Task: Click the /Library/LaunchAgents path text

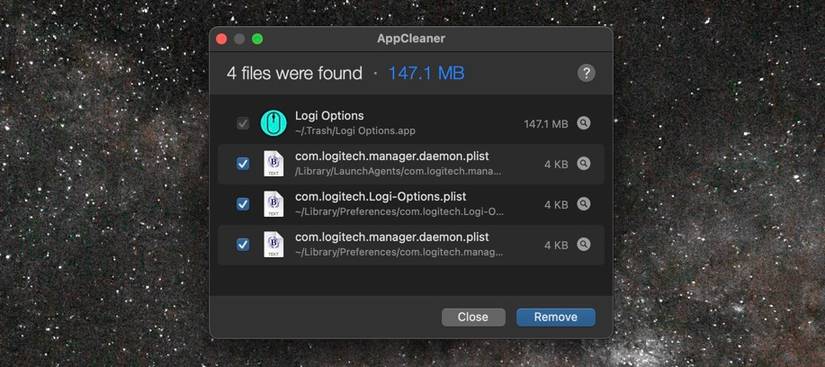Action: click(x=398, y=171)
